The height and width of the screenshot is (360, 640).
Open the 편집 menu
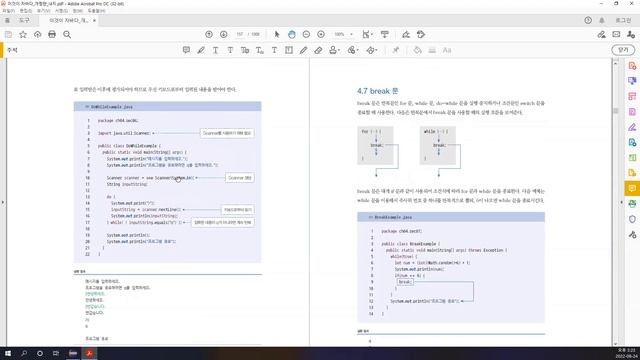click(x=26, y=11)
